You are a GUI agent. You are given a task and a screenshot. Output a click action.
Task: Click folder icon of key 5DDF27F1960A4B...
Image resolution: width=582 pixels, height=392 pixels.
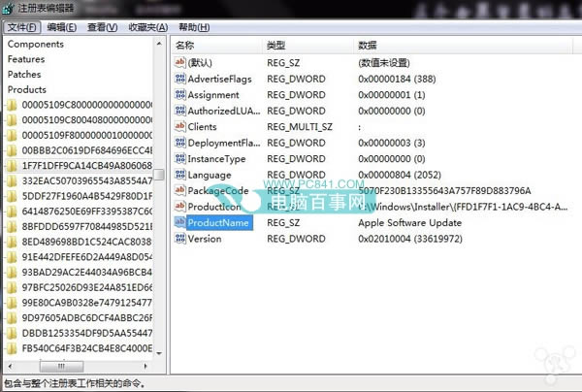pos(12,196)
